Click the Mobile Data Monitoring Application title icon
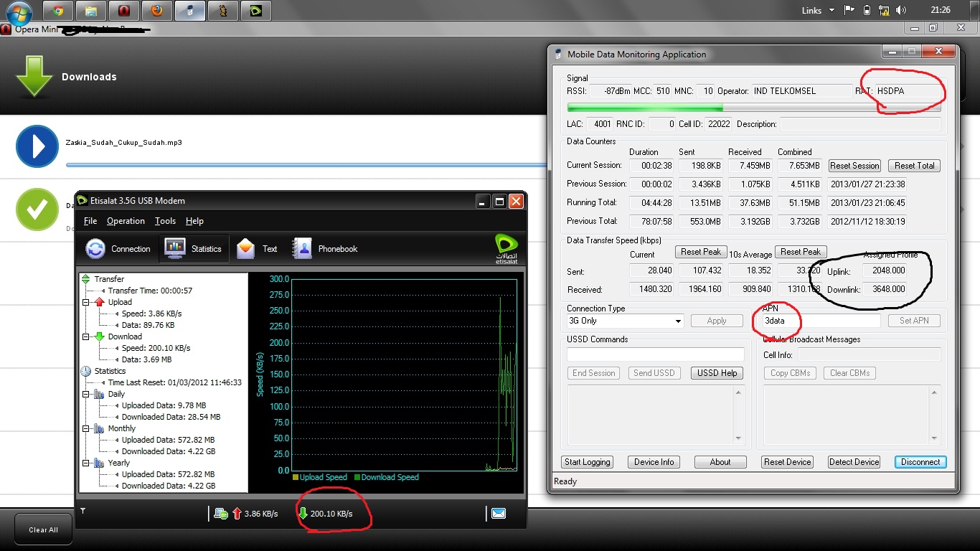 [x=560, y=55]
